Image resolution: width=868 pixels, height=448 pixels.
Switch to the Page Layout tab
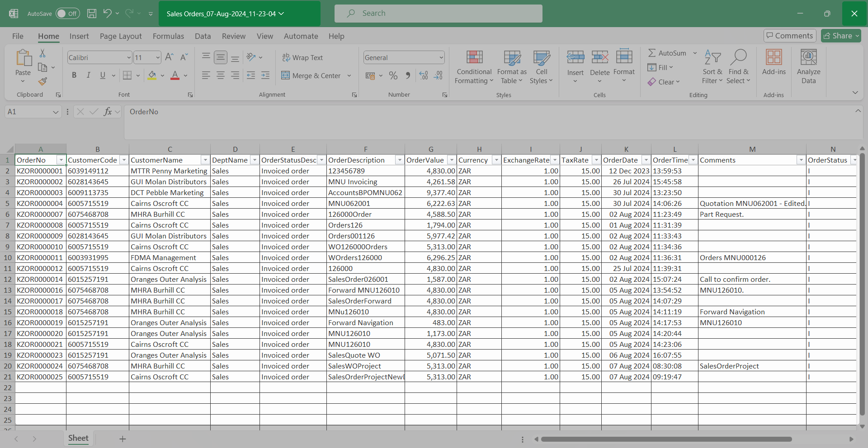pyautogui.click(x=121, y=36)
